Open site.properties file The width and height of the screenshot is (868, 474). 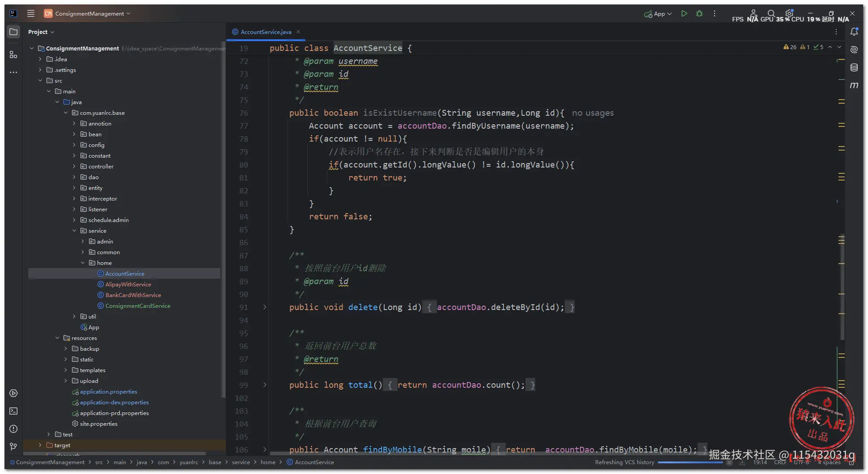(98, 424)
